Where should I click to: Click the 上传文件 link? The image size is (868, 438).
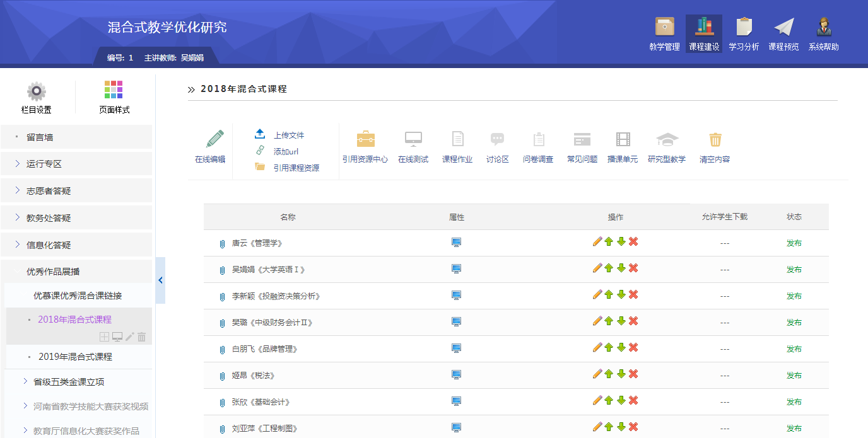pyautogui.click(x=288, y=135)
